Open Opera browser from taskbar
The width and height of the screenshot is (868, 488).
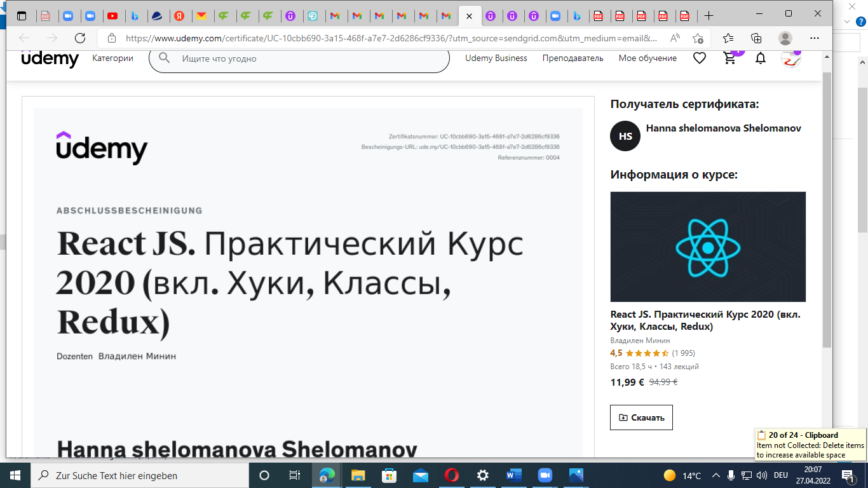pos(451,475)
